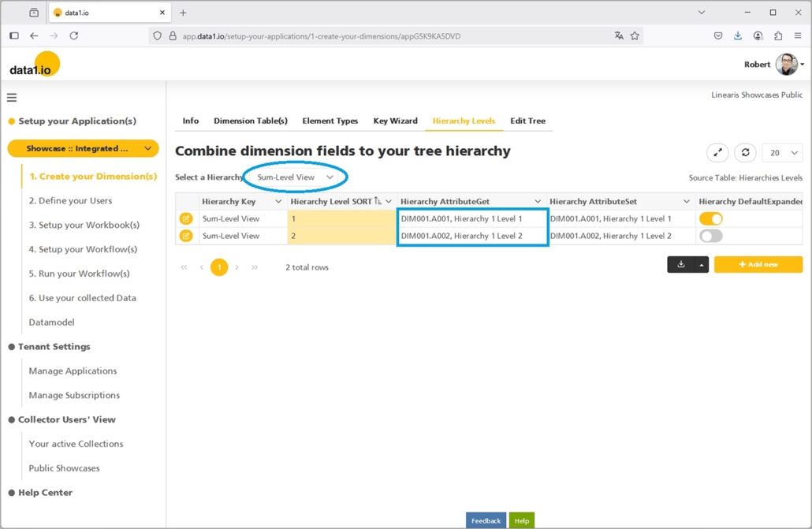
Task: Jump to the last table page
Action: click(x=255, y=267)
